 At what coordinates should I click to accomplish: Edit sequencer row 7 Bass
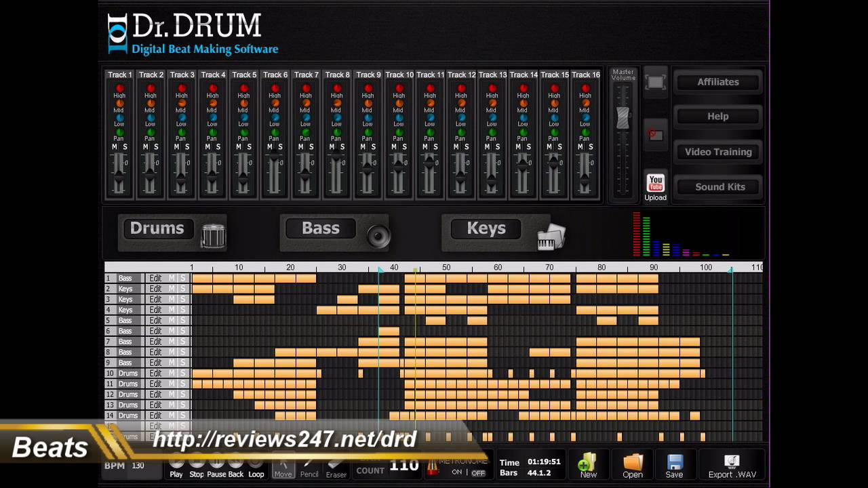[156, 342]
